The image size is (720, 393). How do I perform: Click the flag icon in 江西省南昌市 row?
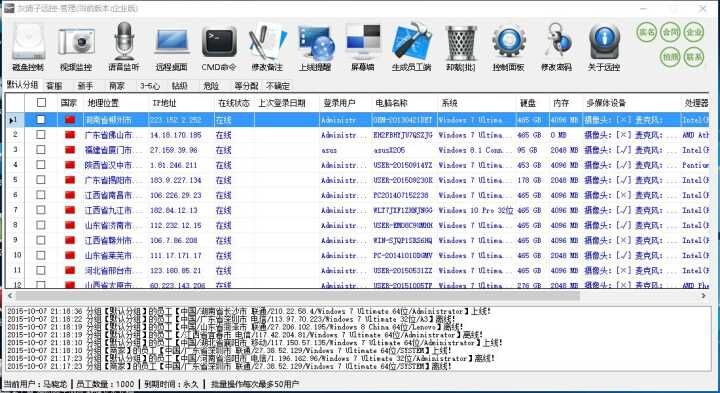click(x=70, y=195)
